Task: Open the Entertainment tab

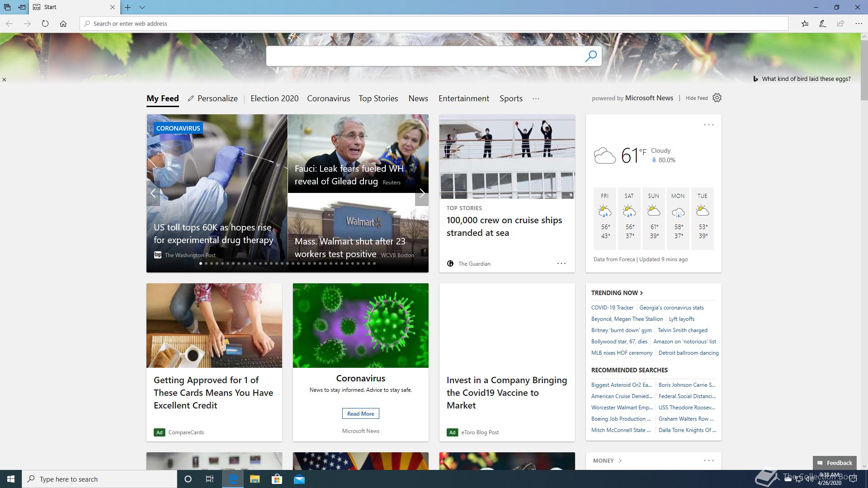Action: click(x=464, y=99)
